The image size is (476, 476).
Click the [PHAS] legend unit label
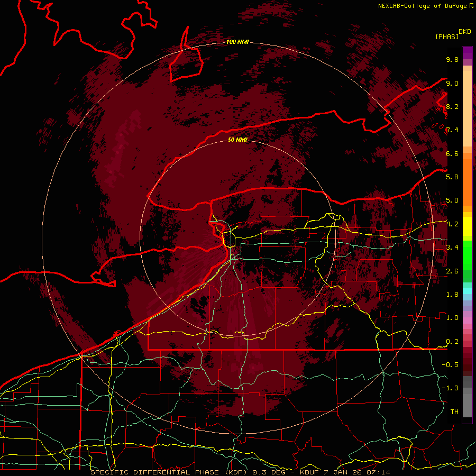tap(447, 36)
